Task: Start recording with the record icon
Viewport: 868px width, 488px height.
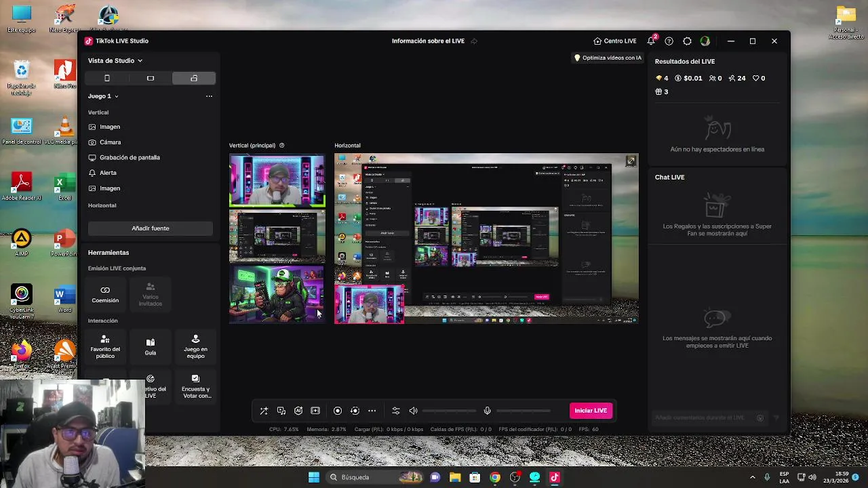Action: [x=338, y=411]
